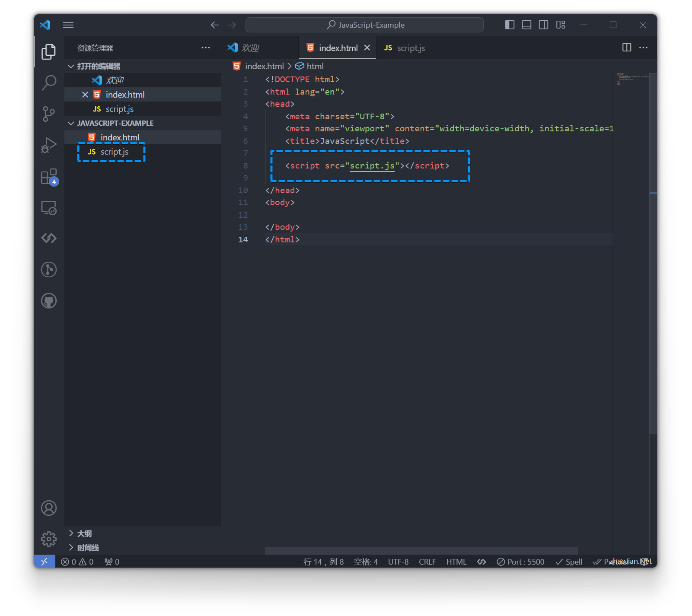Click the script.js link in src attribute
This screenshot has height=616, width=692.
click(372, 166)
